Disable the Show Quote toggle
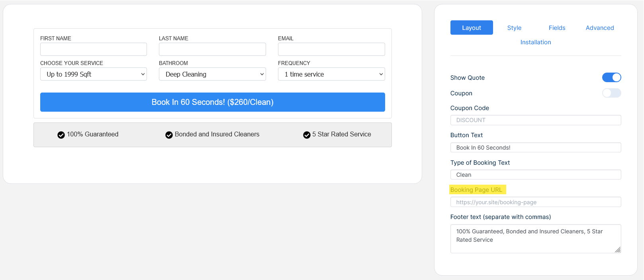Viewport: 644px width, 280px height. (611, 77)
